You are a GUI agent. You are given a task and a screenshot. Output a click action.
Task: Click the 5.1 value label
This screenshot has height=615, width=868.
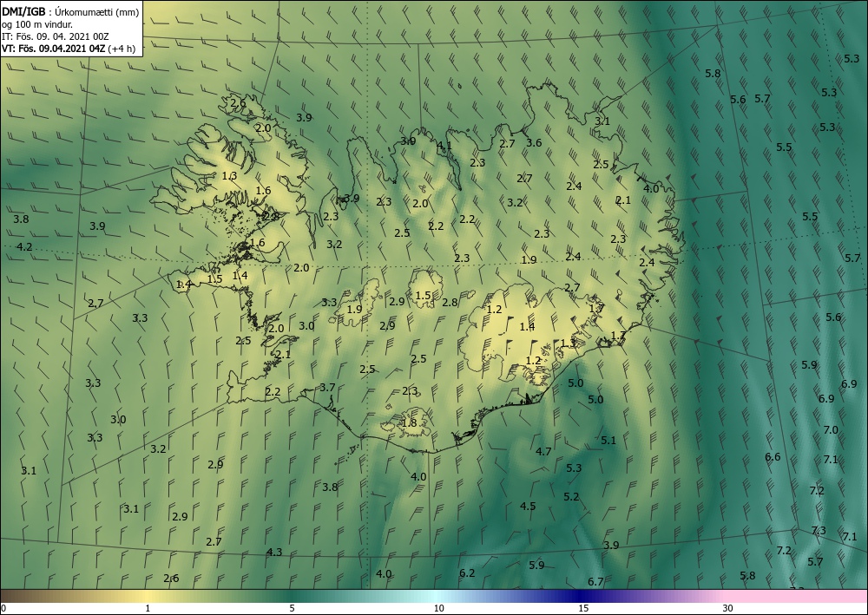coord(608,441)
